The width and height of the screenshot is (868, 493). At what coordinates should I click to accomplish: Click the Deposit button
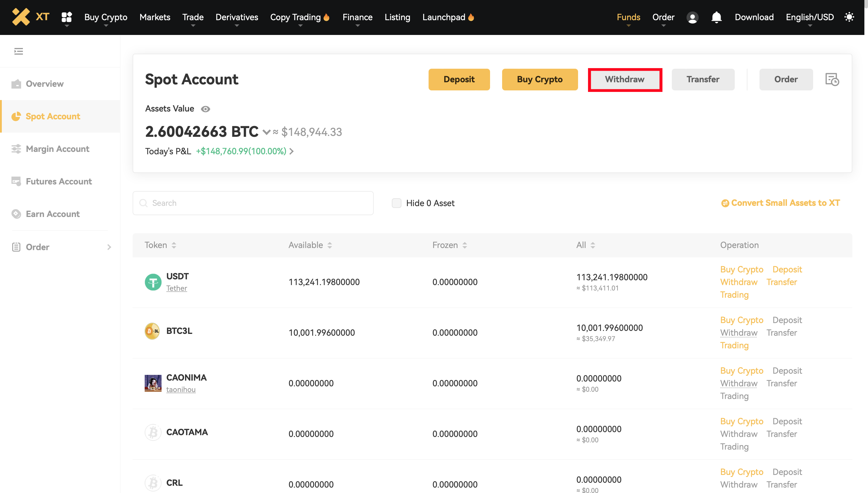[459, 79]
